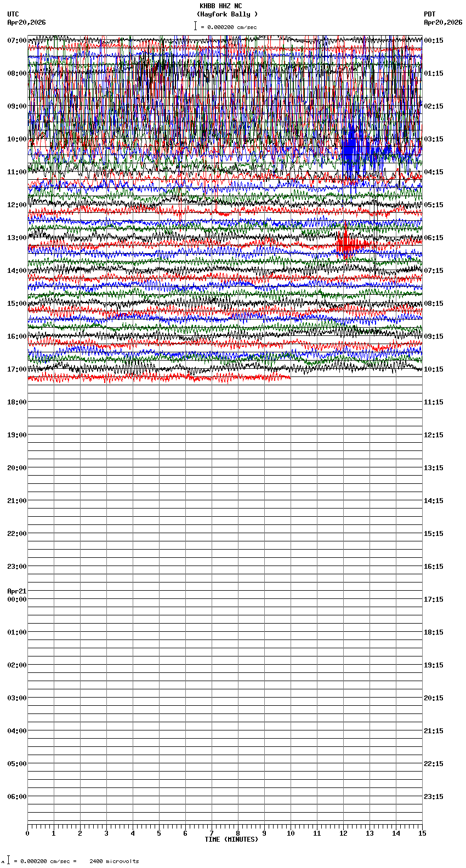Click the '8' tick label on minutes axis

[238, 833]
